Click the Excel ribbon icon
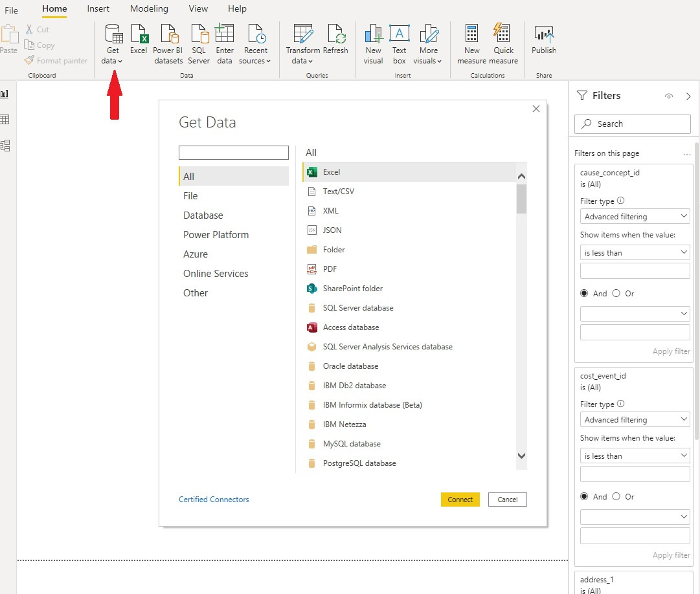700x594 pixels. [x=139, y=39]
